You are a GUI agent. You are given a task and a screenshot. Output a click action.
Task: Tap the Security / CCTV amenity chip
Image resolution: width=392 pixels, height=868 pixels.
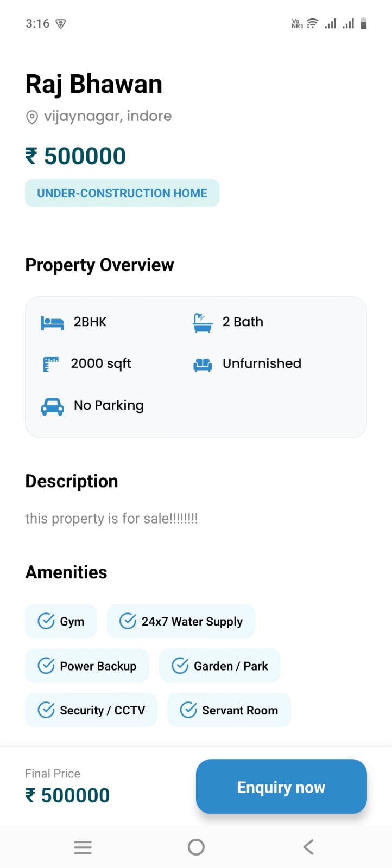[91, 710]
